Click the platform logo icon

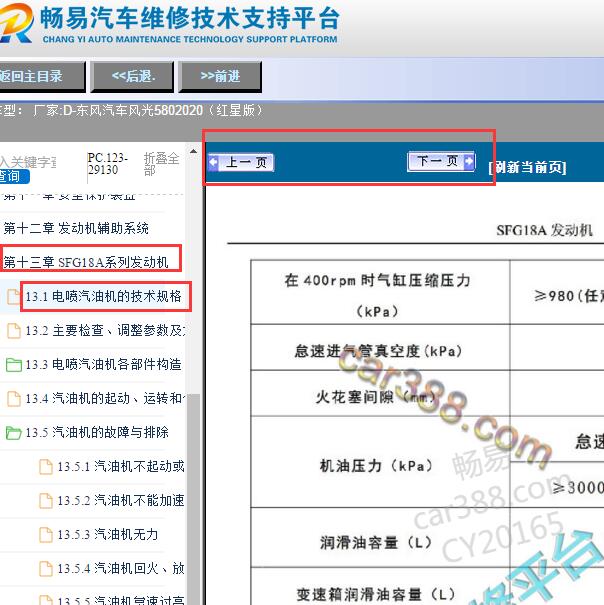pyautogui.click(x=16, y=23)
